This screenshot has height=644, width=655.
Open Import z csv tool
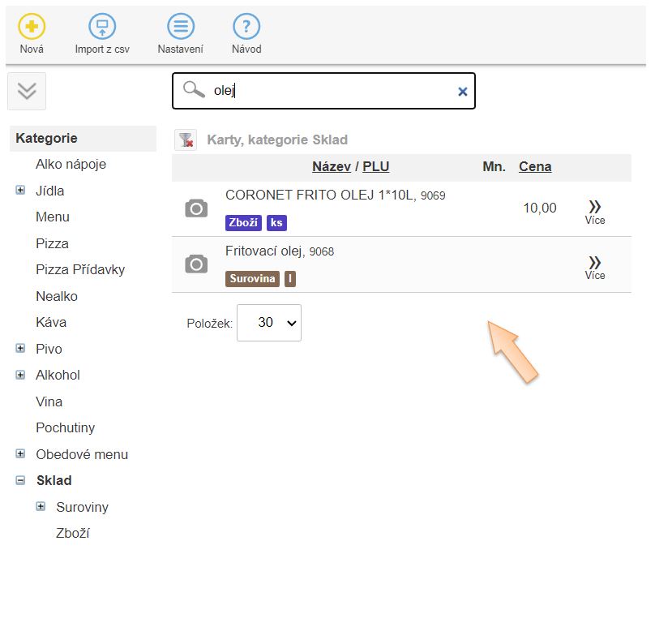point(102,27)
